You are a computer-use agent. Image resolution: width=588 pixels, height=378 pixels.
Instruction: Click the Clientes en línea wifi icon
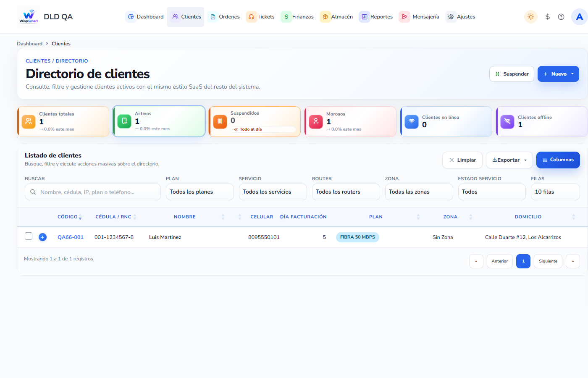pyautogui.click(x=412, y=121)
